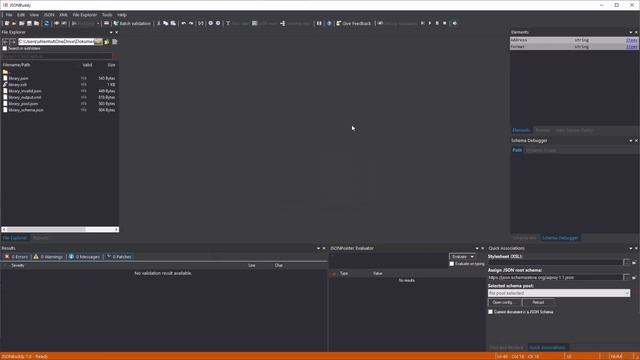This screenshot has height=360, width=640.
Task: Toggle the Search in subfolders checkbox
Action: [5, 49]
